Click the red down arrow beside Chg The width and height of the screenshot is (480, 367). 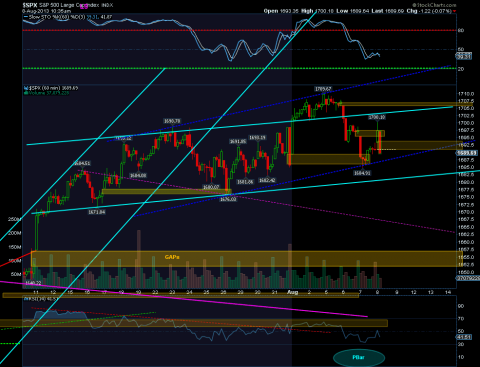pos(454,11)
